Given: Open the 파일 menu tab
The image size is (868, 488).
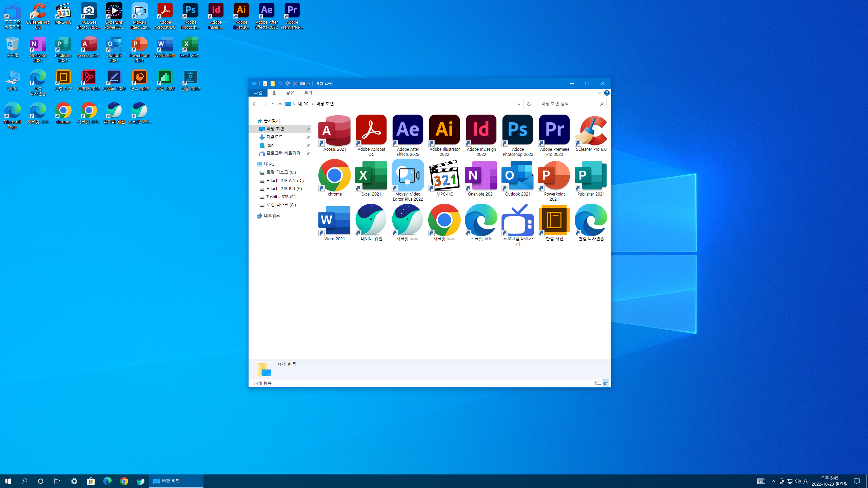Looking at the screenshot, I should tap(258, 93).
